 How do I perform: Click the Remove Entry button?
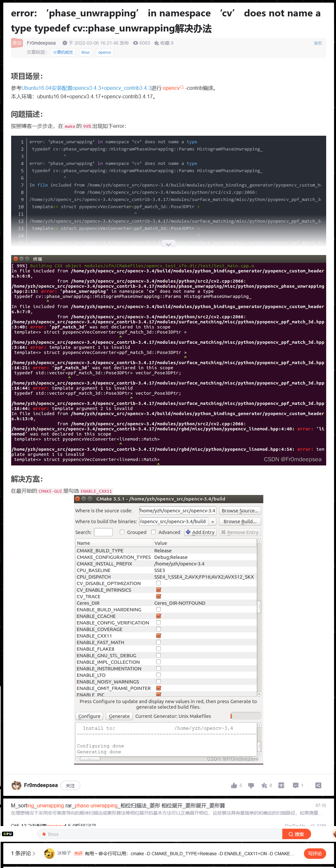(x=240, y=532)
